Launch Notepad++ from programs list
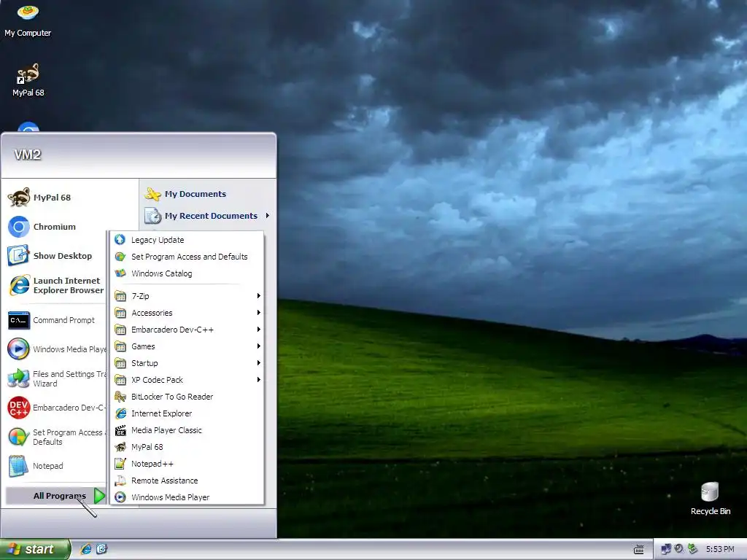The height and width of the screenshot is (560, 747). tap(187, 464)
